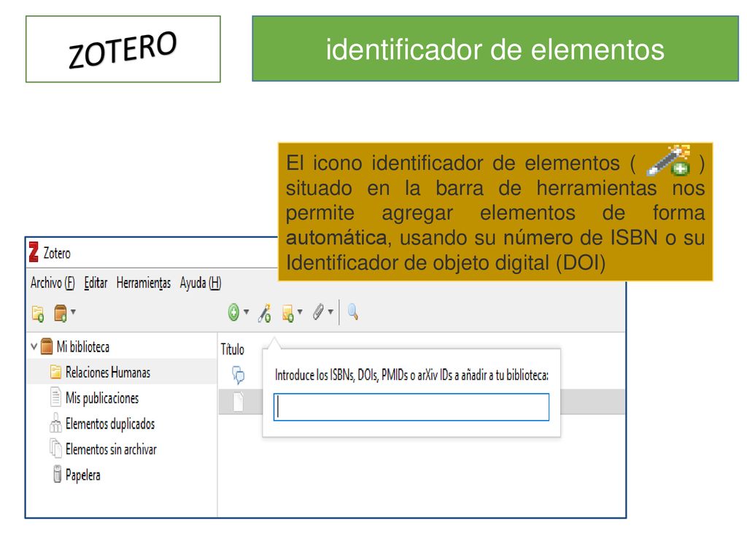Click the green New Item plus icon

233,313
